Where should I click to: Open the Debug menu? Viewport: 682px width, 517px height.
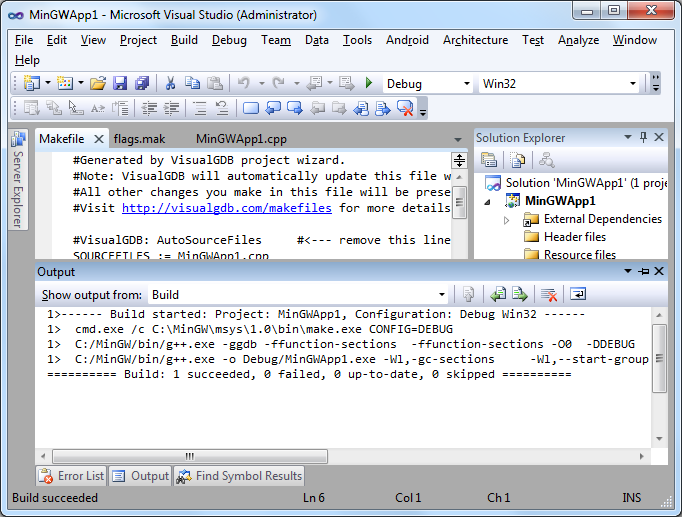coord(229,40)
